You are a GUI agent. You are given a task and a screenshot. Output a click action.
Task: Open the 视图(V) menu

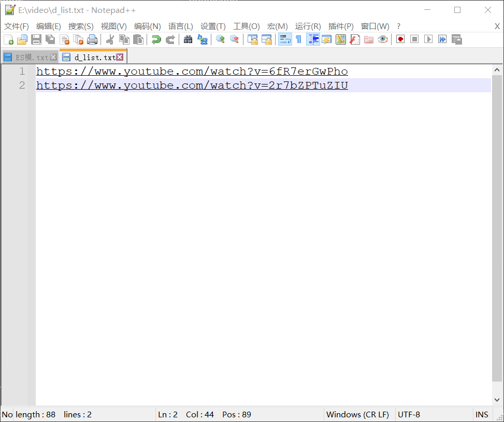click(x=114, y=26)
